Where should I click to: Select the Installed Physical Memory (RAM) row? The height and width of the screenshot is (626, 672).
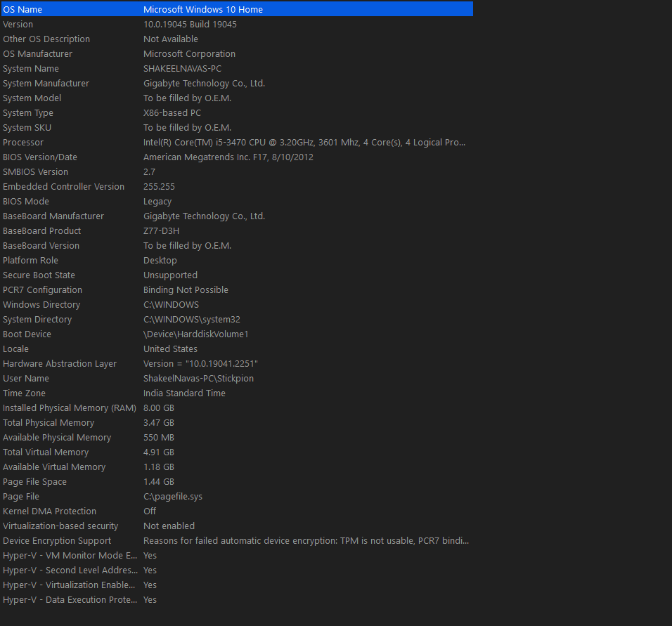(237, 408)
